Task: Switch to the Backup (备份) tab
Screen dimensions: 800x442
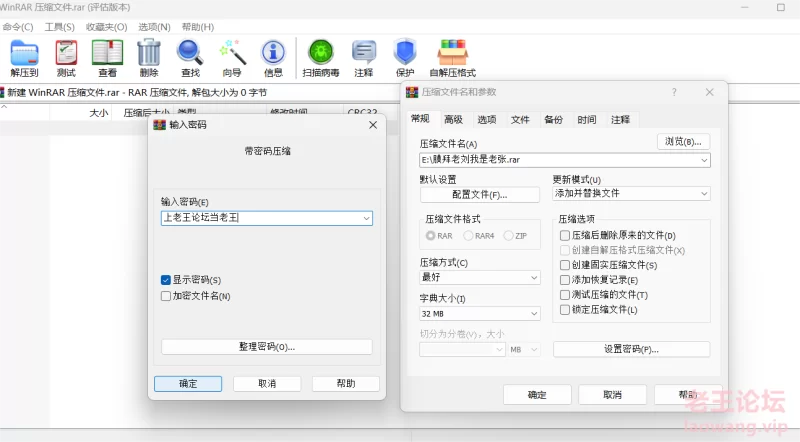Action: (554, 120)
